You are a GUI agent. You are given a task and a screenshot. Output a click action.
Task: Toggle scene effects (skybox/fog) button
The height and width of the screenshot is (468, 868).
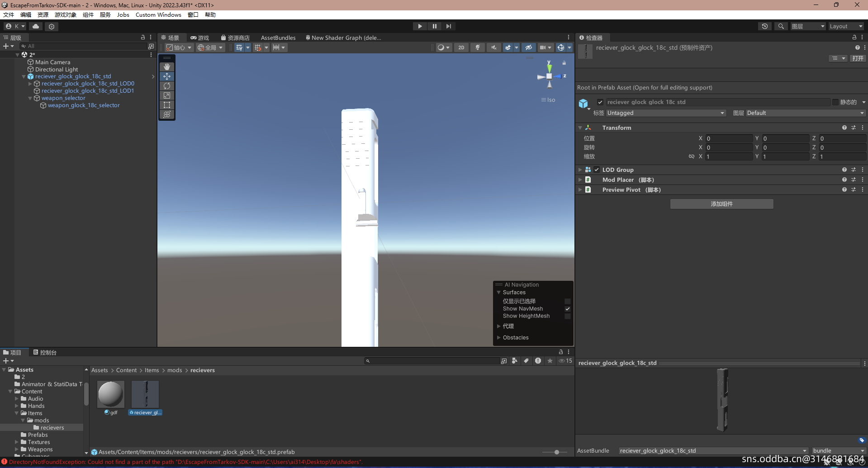pyautogui.click(x=508, y=47)
